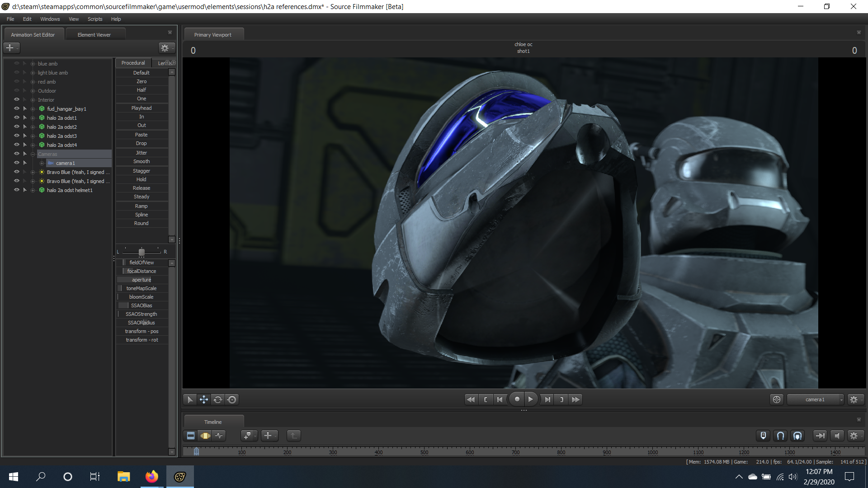Switch to Motion Editor mode icon
The image size is (868, 488).
coord(205,436)
